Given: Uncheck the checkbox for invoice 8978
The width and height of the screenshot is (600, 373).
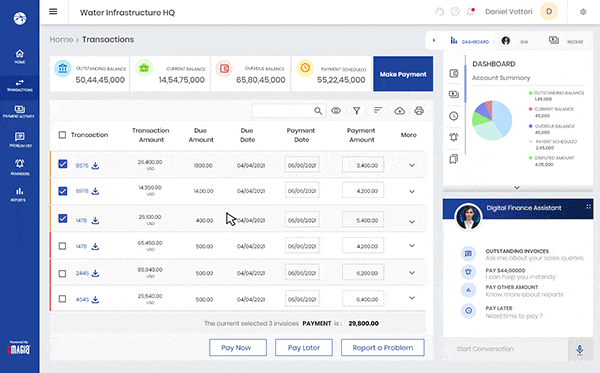Looking at the screenshot, I should (x=63, y=191).
